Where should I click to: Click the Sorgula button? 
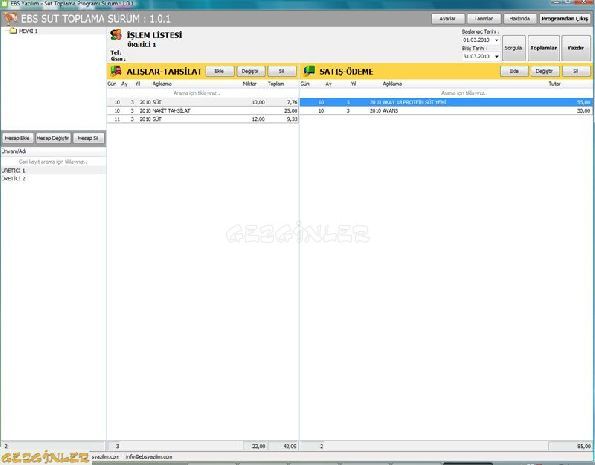pyautogui.click(x=514, y=48)
